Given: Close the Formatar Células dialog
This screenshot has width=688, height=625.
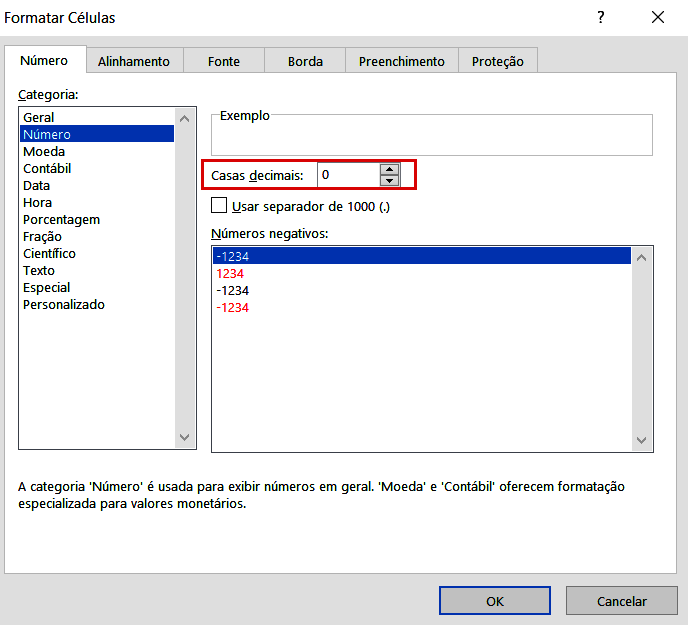Looking at the screenshot, I should 658,18.
